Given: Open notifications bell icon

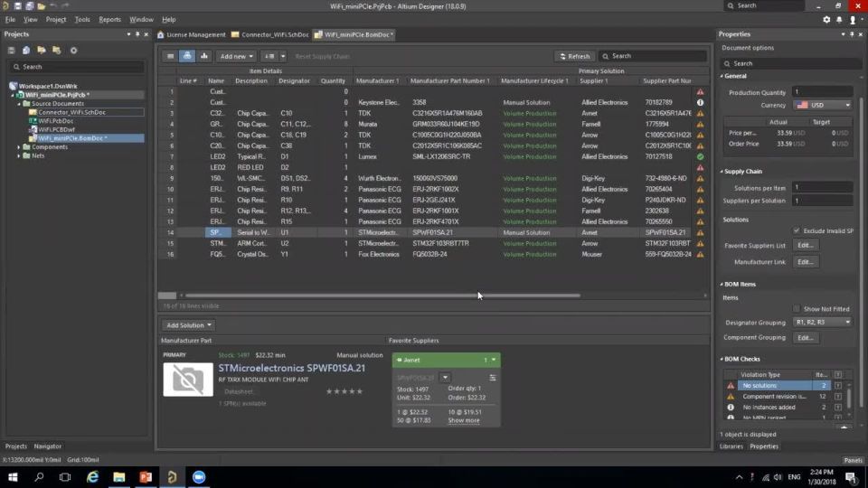Looking at the screenshot, I should point(839,19).
